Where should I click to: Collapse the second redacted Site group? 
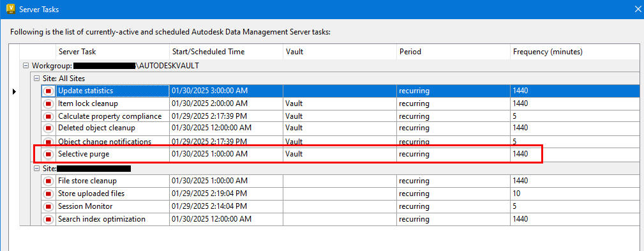tap(36, 169)
